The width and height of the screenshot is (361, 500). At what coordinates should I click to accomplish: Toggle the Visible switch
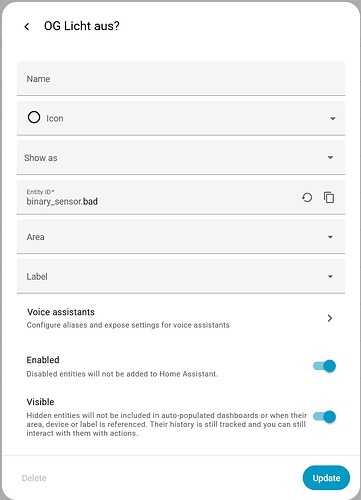click(324, 417)
